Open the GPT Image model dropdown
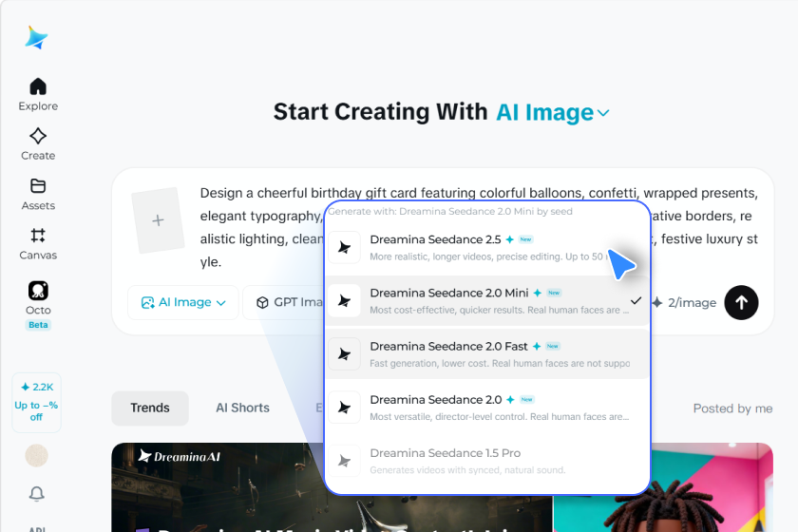Image resolution: width=798 pixels, height=532 pixels. (x=283, y=302)
